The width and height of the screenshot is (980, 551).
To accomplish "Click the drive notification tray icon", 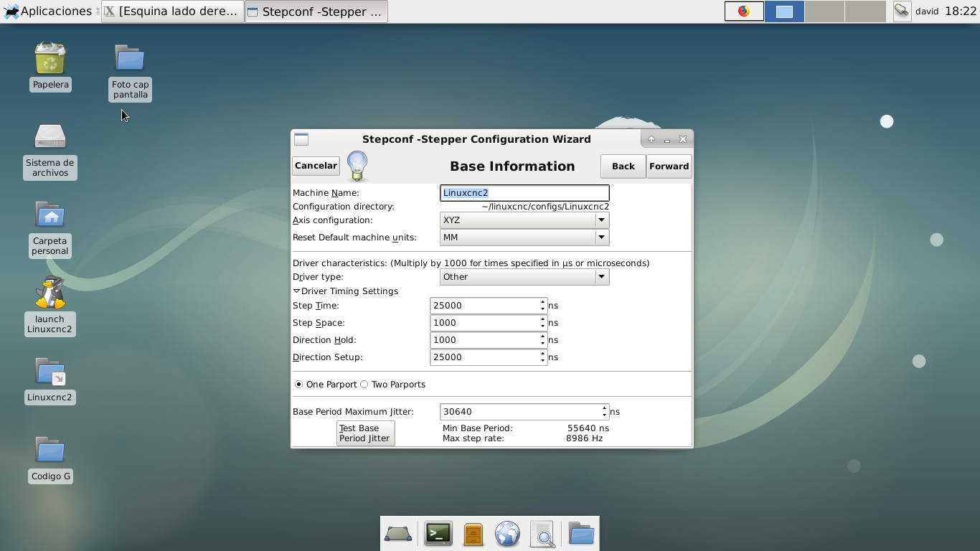I will point(902,11).
